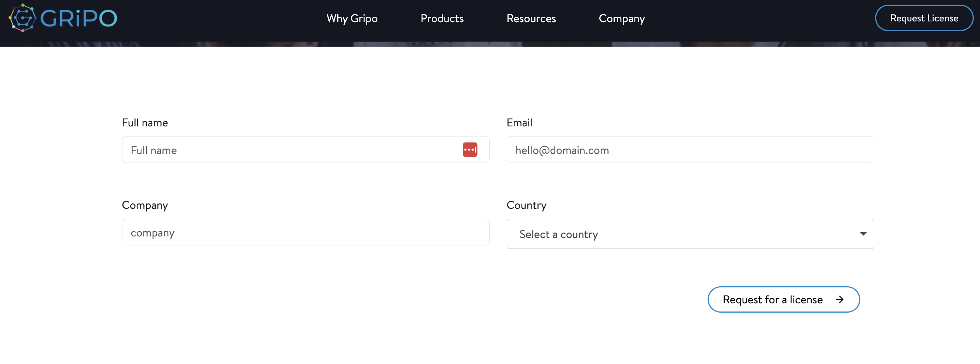Click the Gripo hexagon logo icon
The width and height of the screenshot is (980, 364).
pyautogui.click(x=23, y=18)
